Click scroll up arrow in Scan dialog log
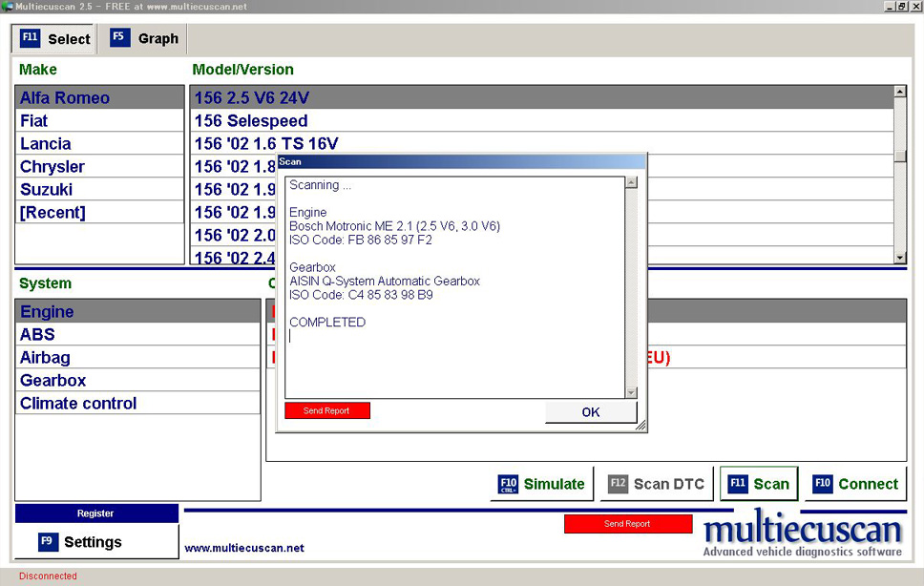 coord(631,182)
